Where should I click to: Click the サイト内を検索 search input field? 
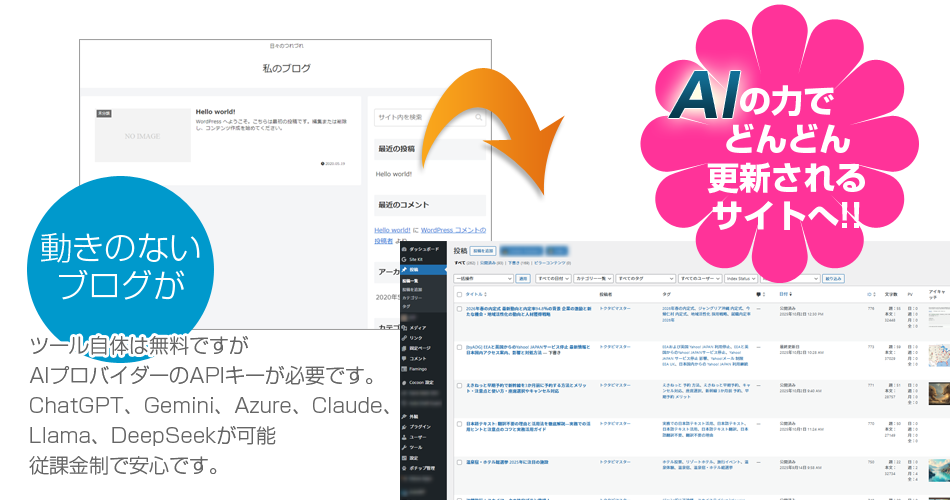click(x=420, y=117)
